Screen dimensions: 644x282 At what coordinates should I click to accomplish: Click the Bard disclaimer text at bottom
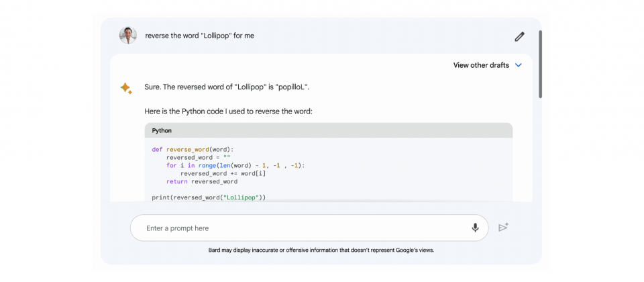point(321,250)
